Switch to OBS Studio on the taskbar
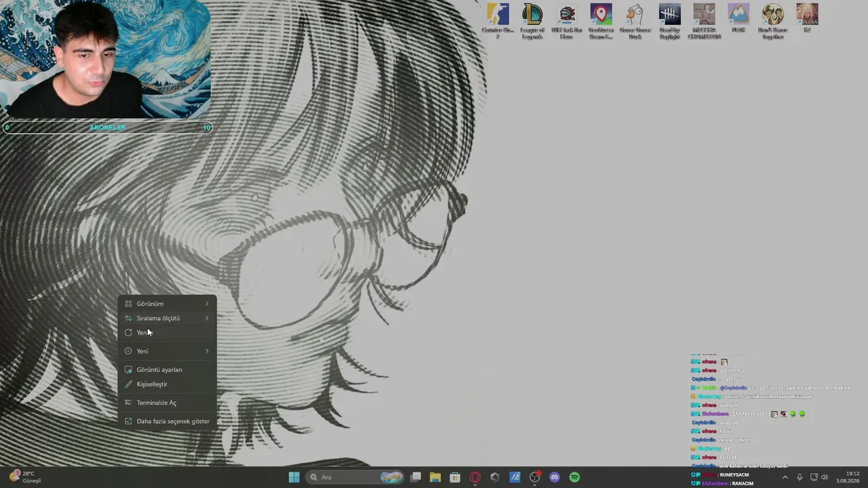Viewport: 868px width, 488px height. (x=534, y=477)
